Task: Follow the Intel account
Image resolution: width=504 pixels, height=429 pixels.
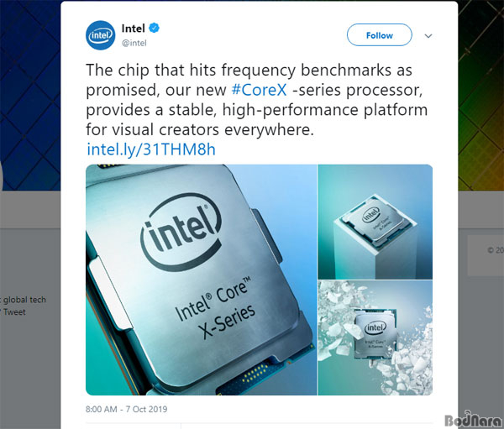Action: pyautogui.click(x=380, y=35)
